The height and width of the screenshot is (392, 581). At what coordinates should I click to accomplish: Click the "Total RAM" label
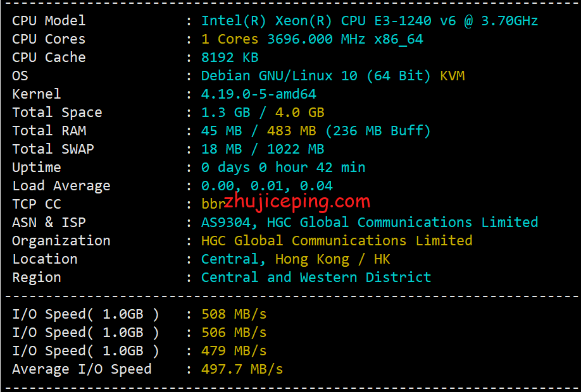point(49,131)
